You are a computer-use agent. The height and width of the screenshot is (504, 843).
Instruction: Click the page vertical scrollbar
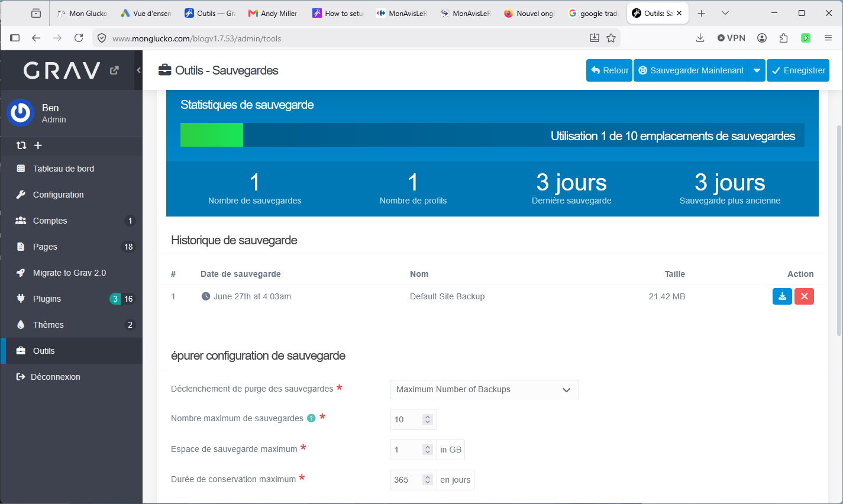coord(839,231)
